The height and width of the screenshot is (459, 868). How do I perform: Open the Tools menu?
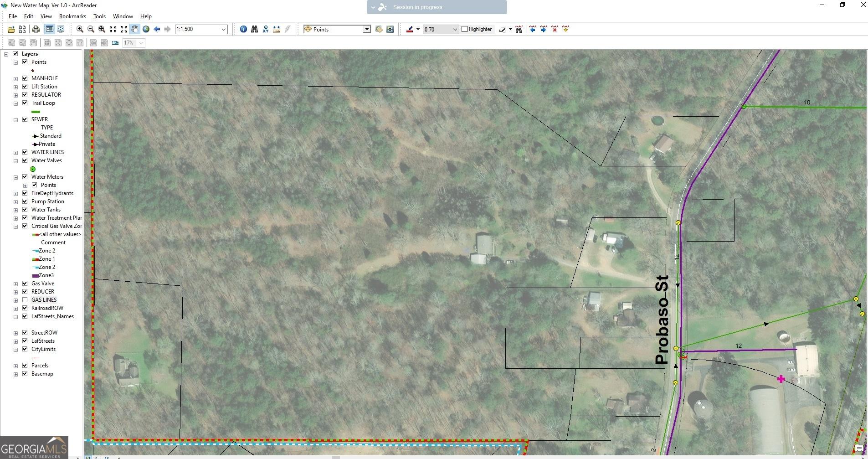tap(99, 16)
